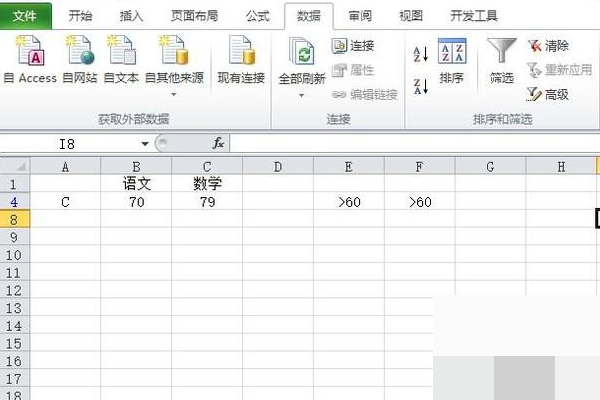Screen dimensions: 600x400
Task: Select column C header
Action: tap(207, 167)
